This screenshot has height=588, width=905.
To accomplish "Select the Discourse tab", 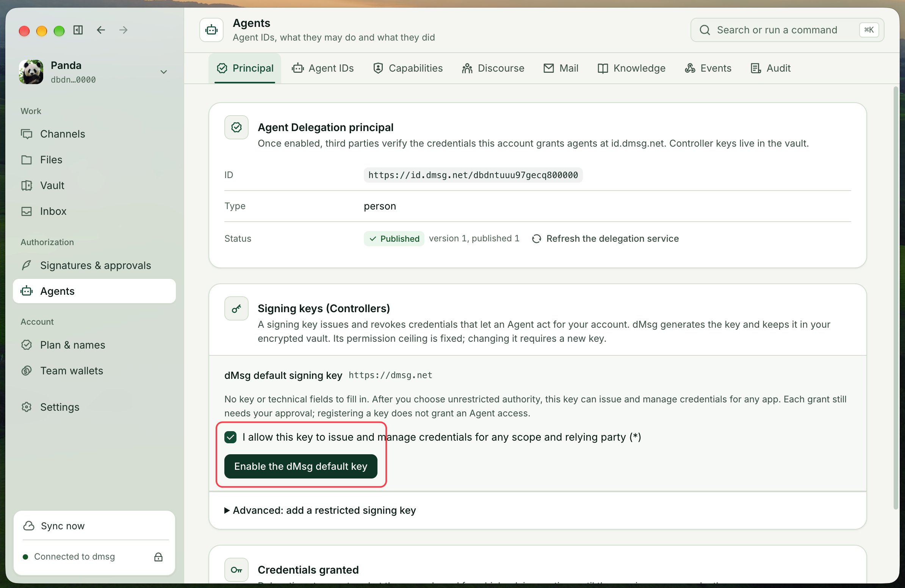I will click(x=493, y=69).
